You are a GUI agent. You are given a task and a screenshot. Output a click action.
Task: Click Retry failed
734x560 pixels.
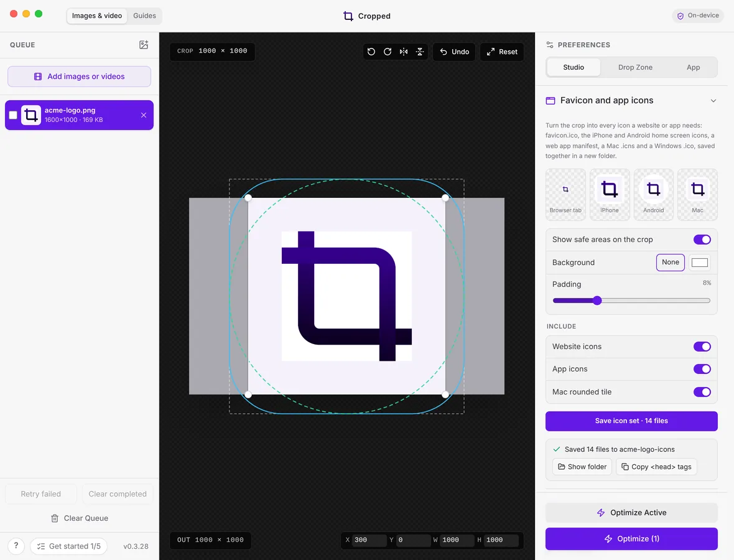(40, 494)
